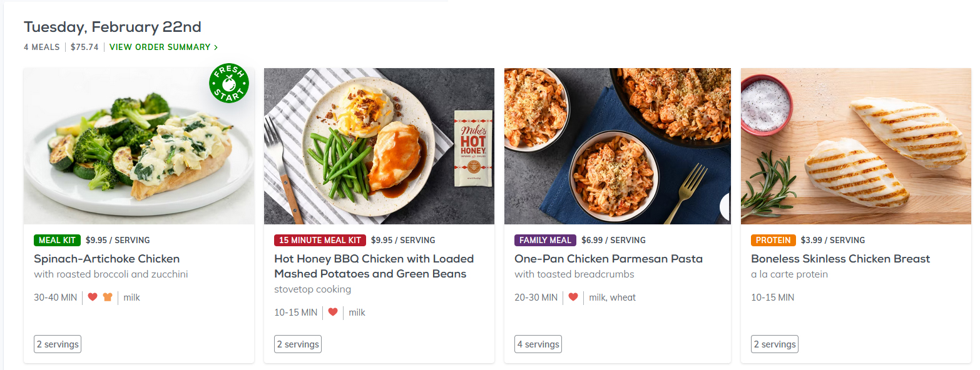Open Spinach-Artichoke Chicken recipe title
This screenshot has width=980, height=370.
pyautogui.click(x=106, y=259)
